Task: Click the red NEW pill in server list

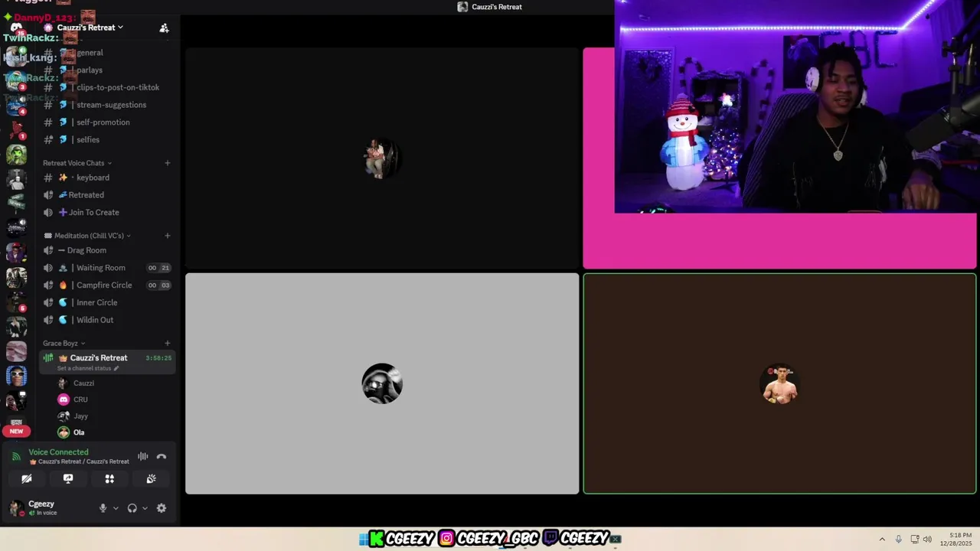Action: click(x=16, y=431)
